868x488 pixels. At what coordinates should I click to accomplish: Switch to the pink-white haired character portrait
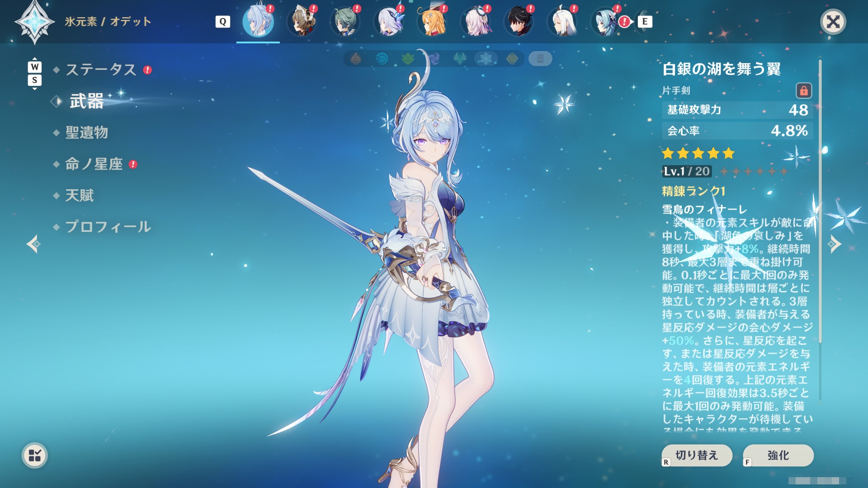475,21
